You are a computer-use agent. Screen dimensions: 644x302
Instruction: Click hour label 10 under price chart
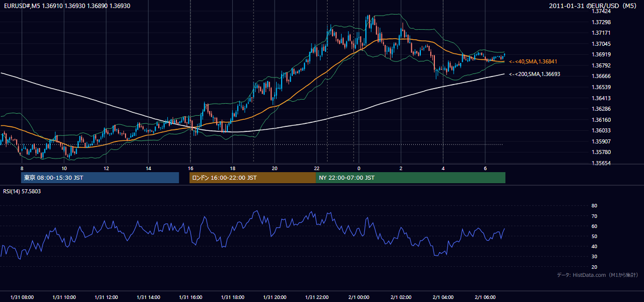coord(64,168)
